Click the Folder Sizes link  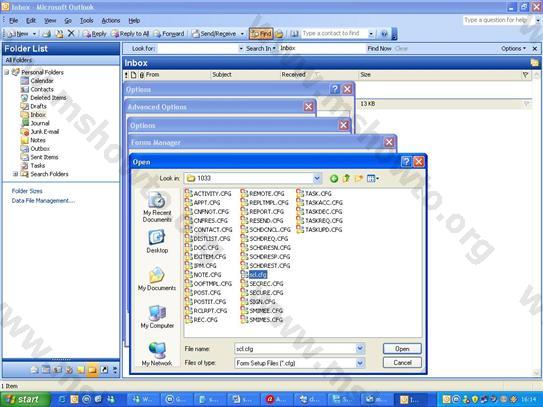coord(27,191)
